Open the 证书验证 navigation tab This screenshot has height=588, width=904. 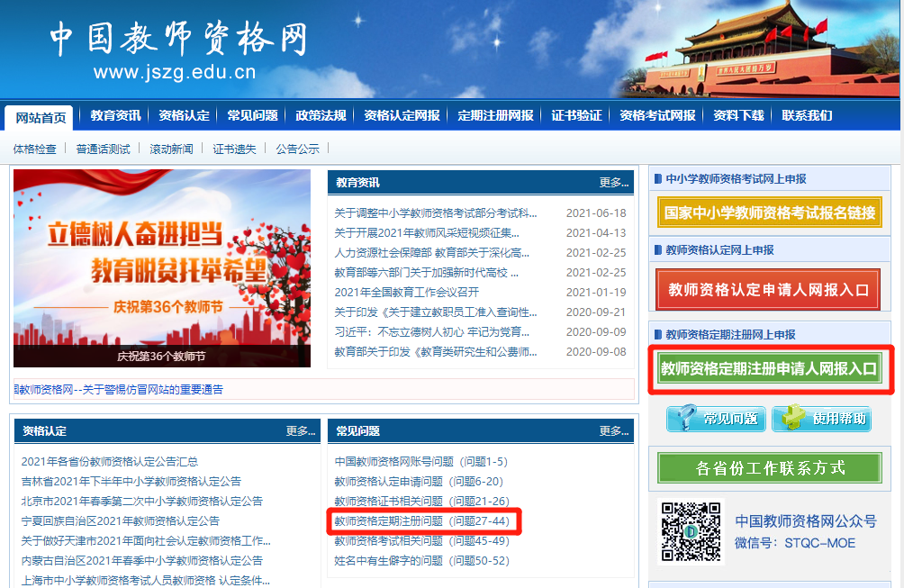point(577,115)
